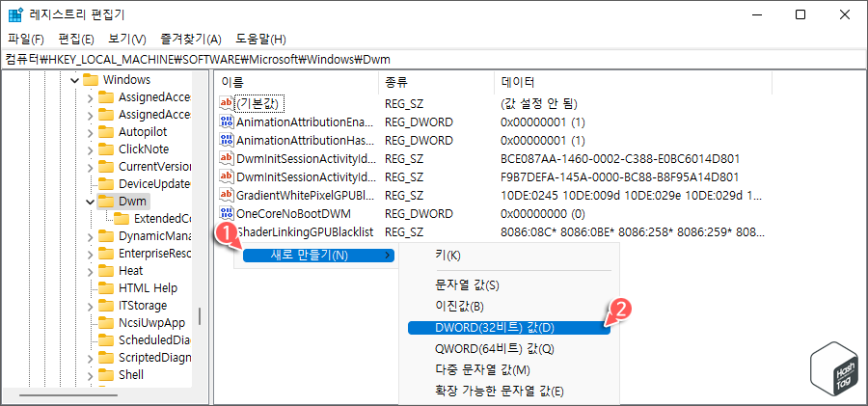Click data value BCE087AA-1460-0002-C388-E0BC6014D801
868x406 pixels.
tap(620, 158)
